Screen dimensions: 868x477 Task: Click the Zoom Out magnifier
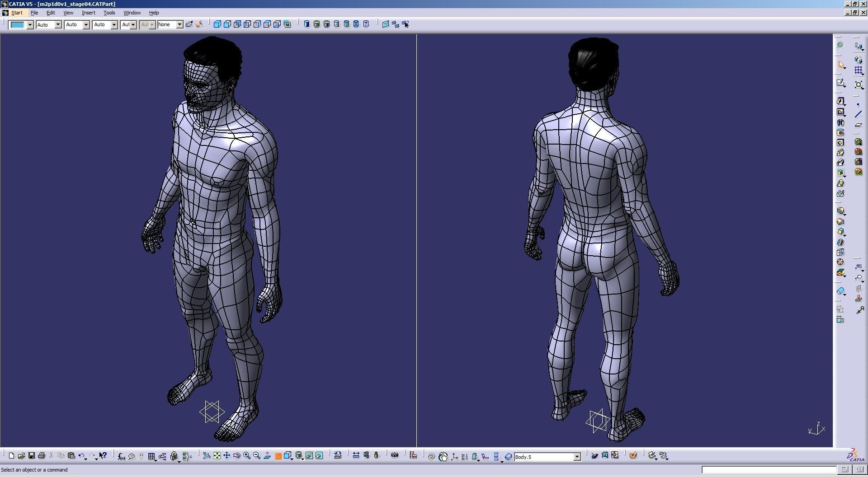click(x=257, y=456)
